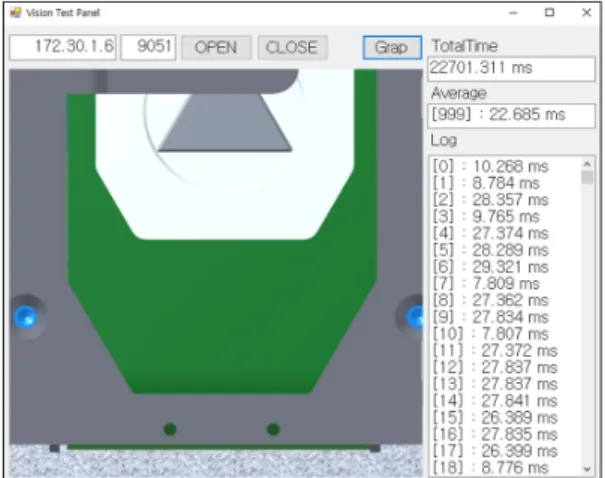The image size is (605, 478).
Task: Select log entry [14] : 27.841 ms
Action: [495, 401]
